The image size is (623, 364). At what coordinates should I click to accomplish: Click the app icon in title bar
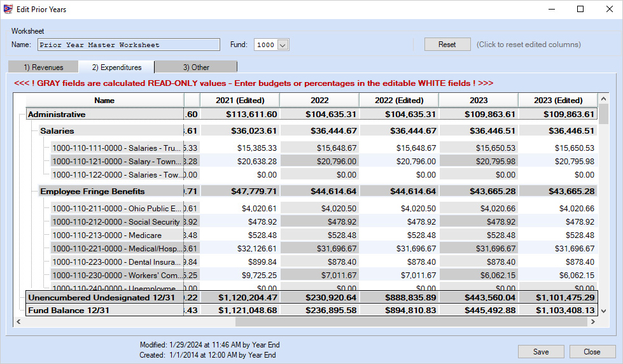(x=8, y=10)
